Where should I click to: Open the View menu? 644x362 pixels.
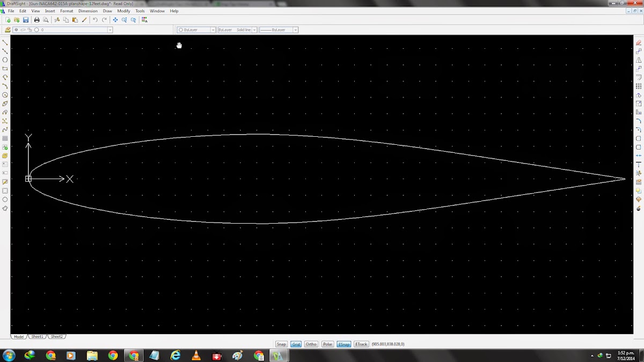point(35,11)
